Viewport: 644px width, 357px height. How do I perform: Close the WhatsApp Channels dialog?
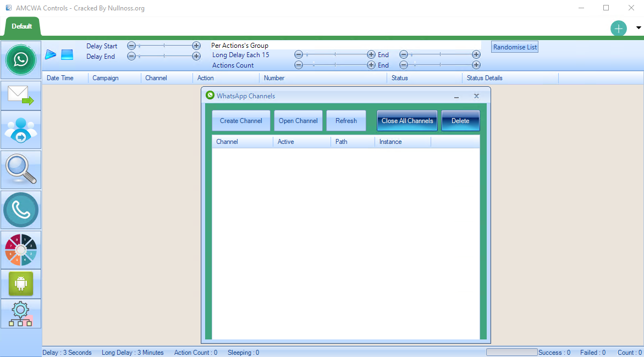pos(476,96)
